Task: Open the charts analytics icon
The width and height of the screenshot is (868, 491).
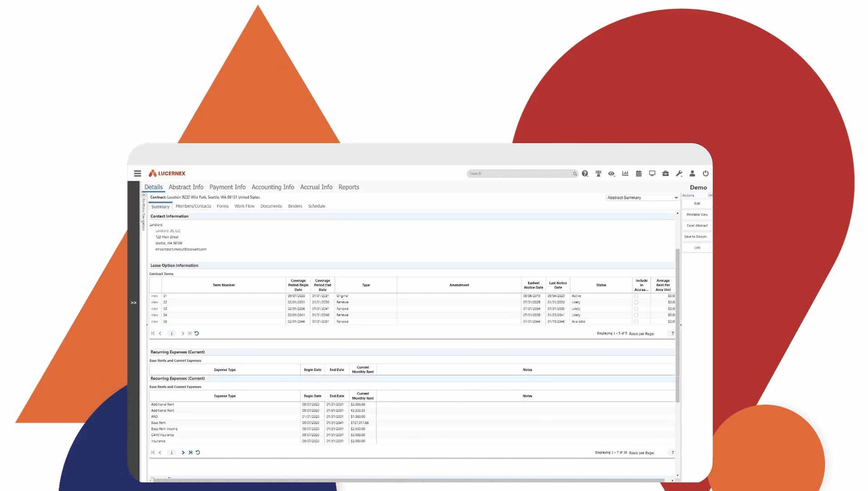Action: pyautogui.click(x=625, y=173)
